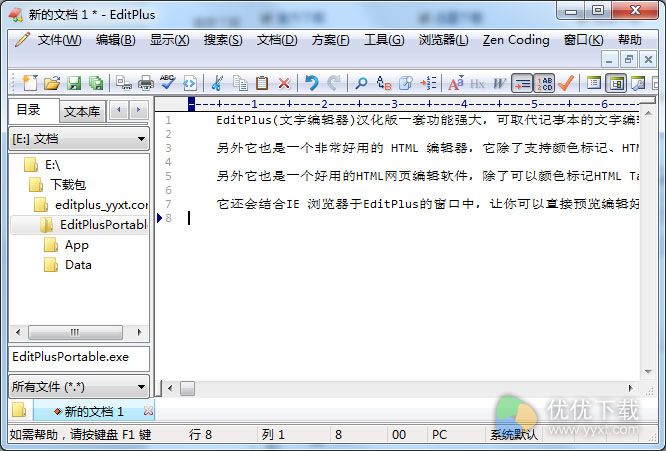666x451 pixels.
Task: Open the 搜索(S) menu
Action: click(223, 40)
